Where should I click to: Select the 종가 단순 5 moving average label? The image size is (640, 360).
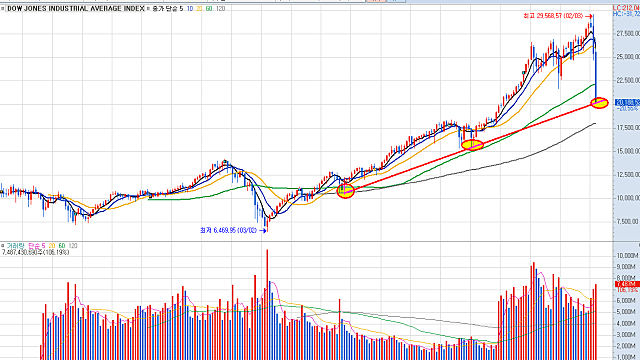click(168, 9)
